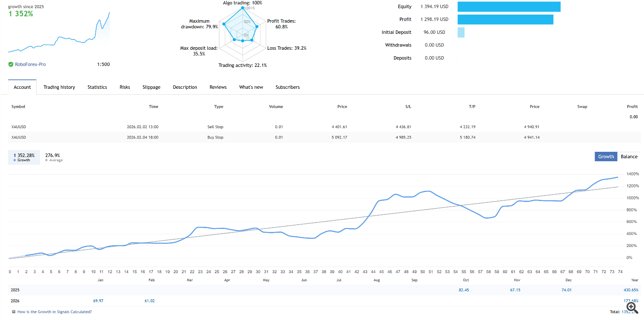This screenshot has width=644, height=319.
Task: Click the Profit bar
Action: [x=505, y=19]
